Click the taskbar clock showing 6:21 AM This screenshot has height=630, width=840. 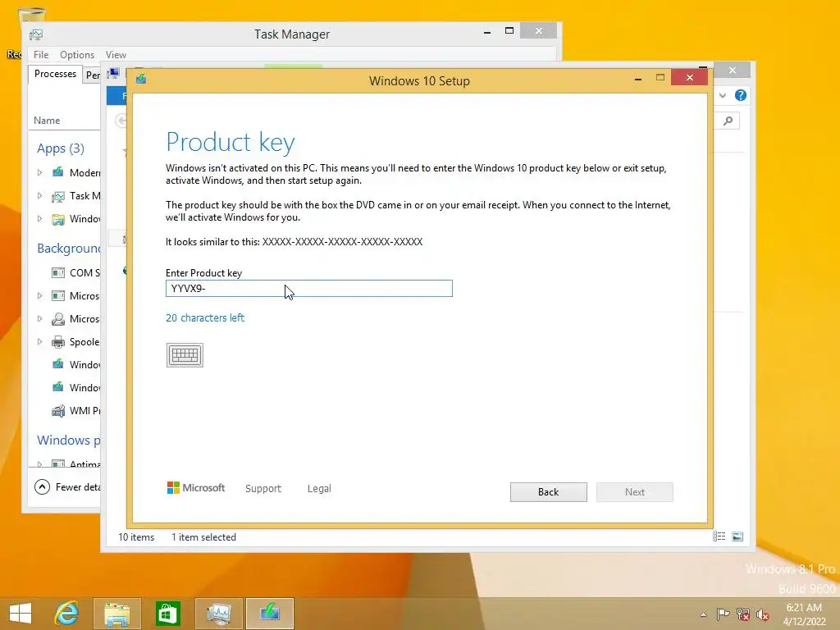[804, 614]
